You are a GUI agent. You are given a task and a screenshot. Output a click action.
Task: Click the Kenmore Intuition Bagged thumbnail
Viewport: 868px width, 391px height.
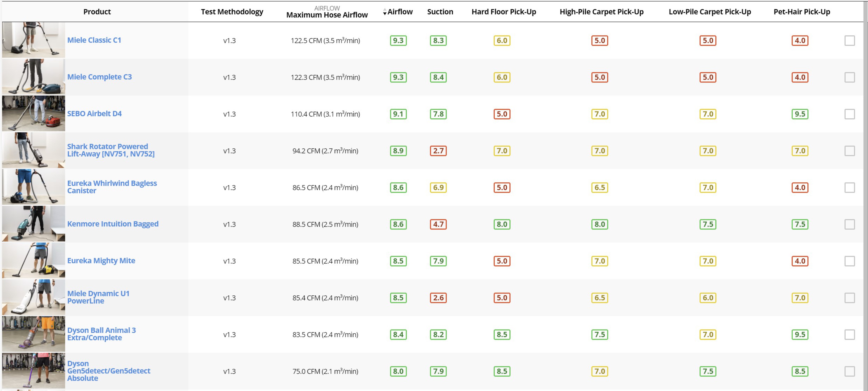coord(33,224)
